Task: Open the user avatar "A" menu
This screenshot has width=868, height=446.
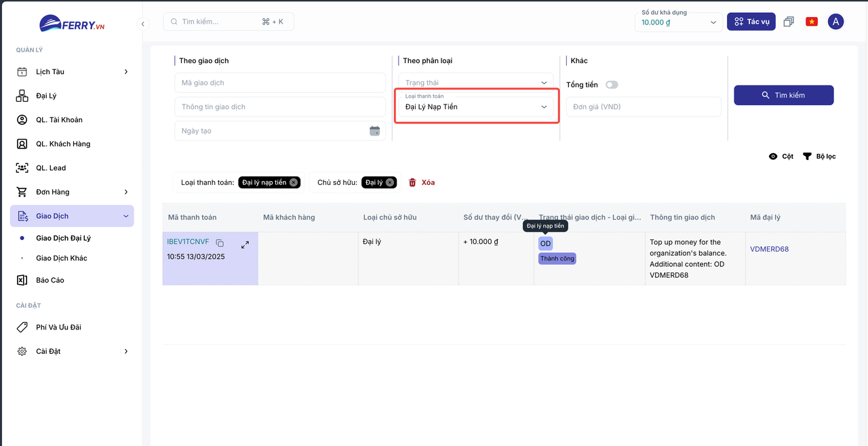Action: click(x=836, y=22)
